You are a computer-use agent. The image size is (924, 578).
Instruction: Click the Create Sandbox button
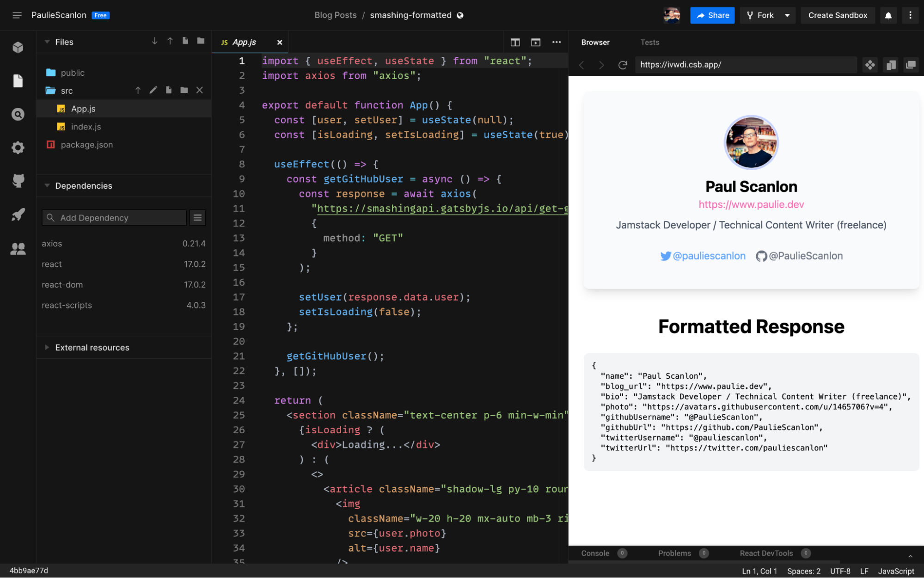point(838,15)
